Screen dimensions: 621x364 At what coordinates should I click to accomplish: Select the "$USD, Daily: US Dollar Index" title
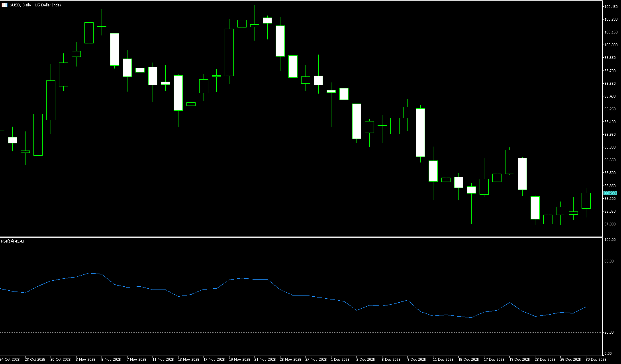(35, 5)
